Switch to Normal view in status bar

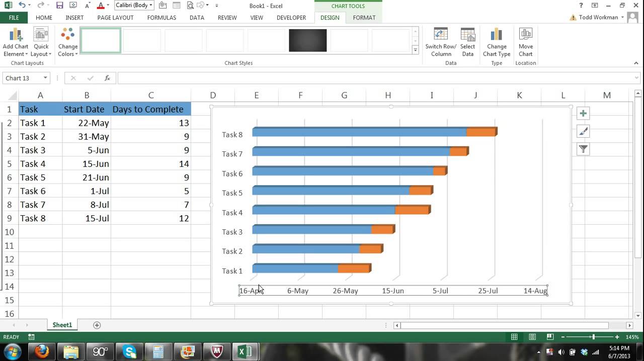514,337
